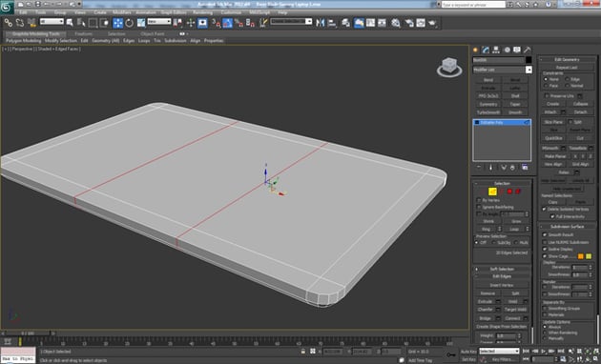Expand the Soft Selection rollout

tap(502, 269)
